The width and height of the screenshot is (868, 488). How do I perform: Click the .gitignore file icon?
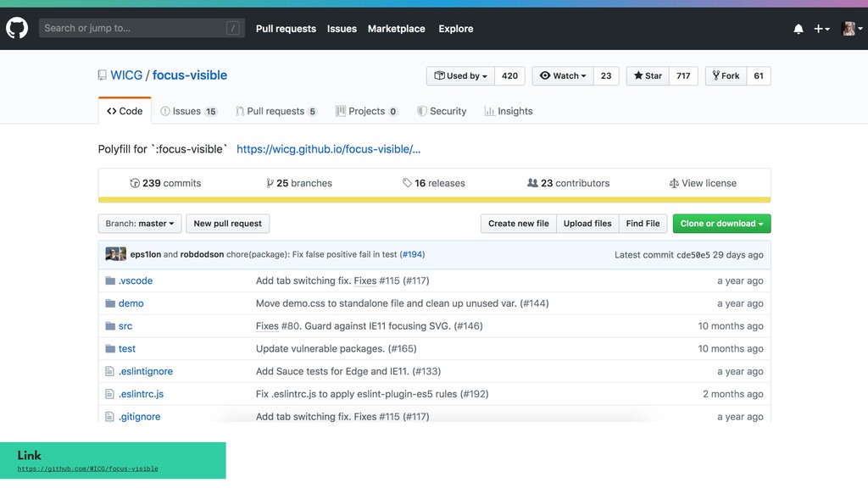109,417
